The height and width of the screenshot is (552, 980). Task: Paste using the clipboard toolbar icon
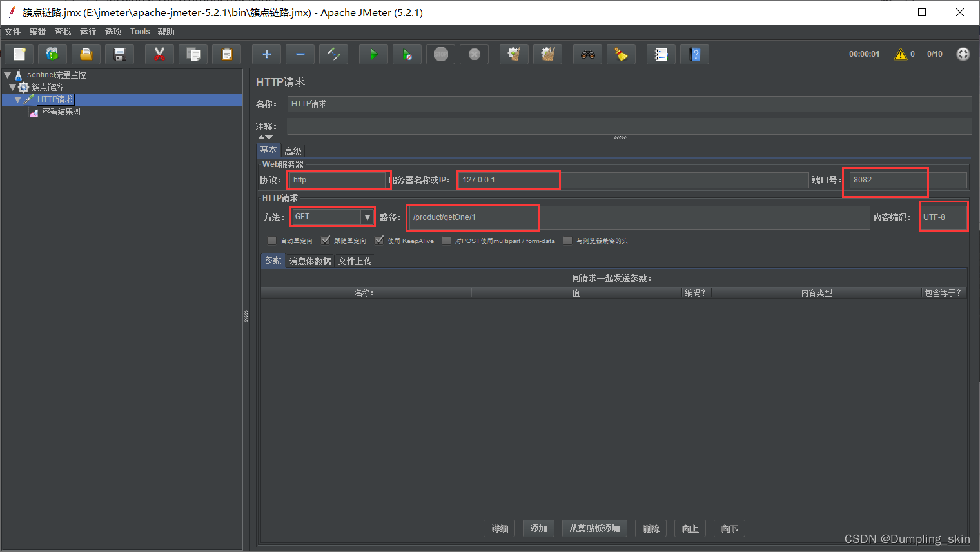click(x=226, y=54)
